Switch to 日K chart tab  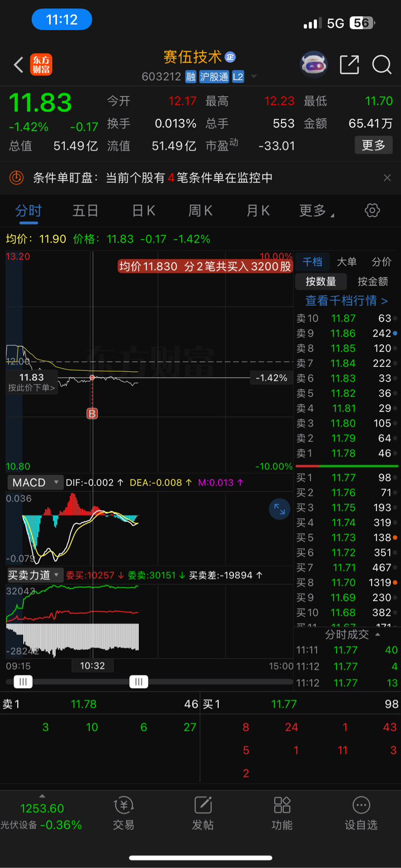143,211
